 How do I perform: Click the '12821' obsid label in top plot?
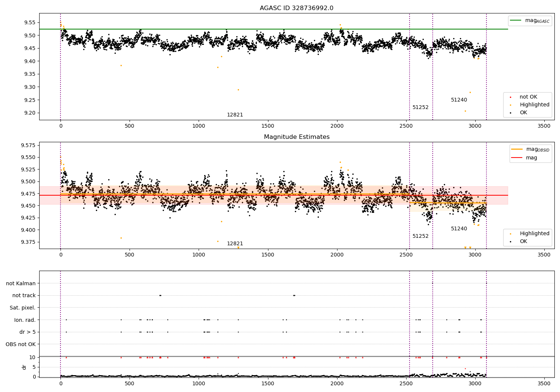tap(235, 115)
